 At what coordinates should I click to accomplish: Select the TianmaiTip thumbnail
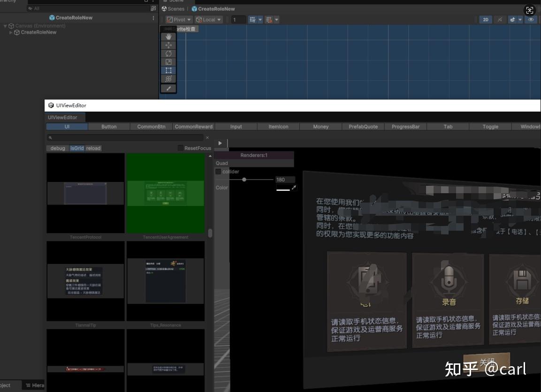(x=85, y=281)
